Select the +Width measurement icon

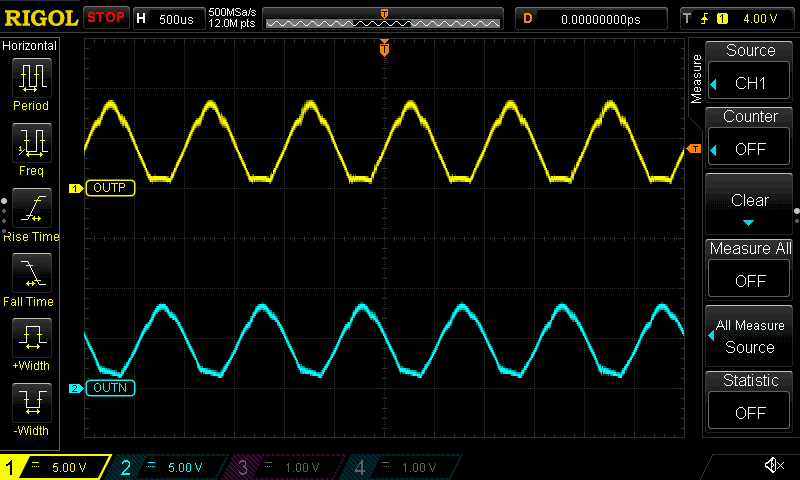[x=30, y=339]
